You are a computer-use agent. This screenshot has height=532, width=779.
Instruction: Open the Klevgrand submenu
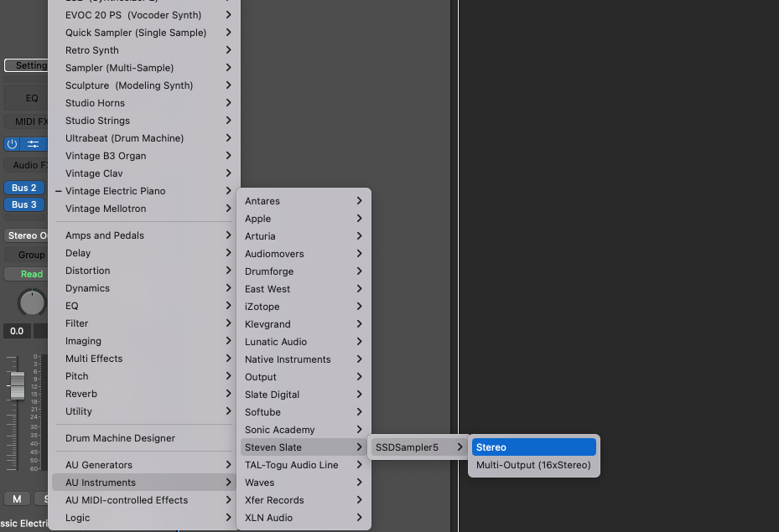(304, 324)
